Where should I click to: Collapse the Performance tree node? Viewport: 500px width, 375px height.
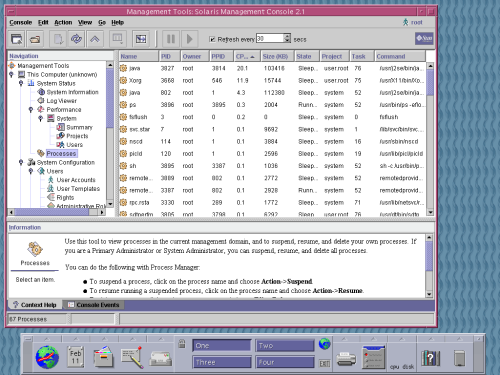point(31,109)
